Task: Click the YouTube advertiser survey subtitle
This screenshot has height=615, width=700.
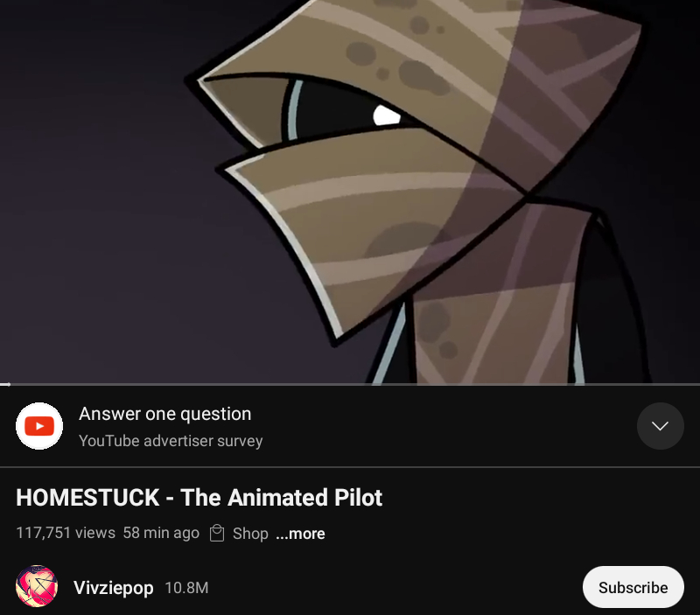Action: pos(171,441)
